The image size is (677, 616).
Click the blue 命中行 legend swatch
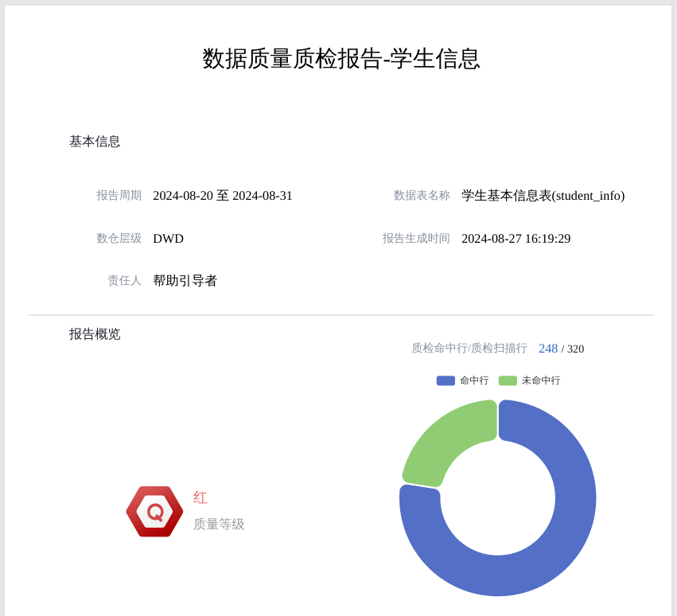tap(445, 380)
